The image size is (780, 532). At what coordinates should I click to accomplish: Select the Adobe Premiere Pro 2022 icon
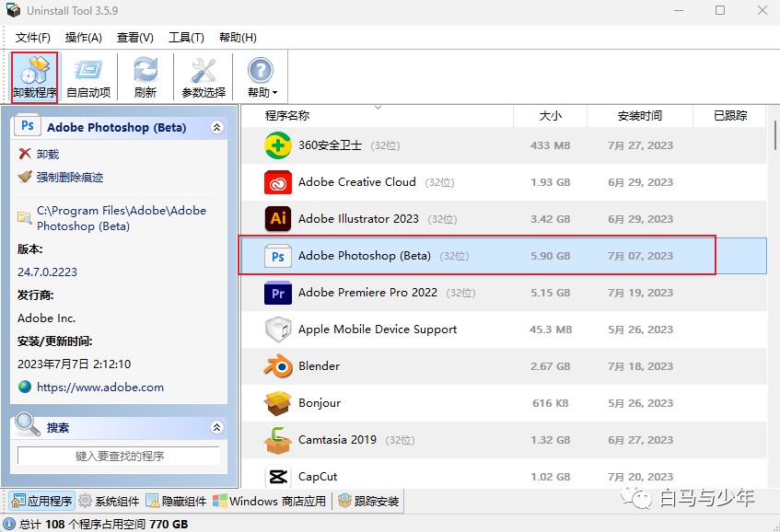point(277,293)
